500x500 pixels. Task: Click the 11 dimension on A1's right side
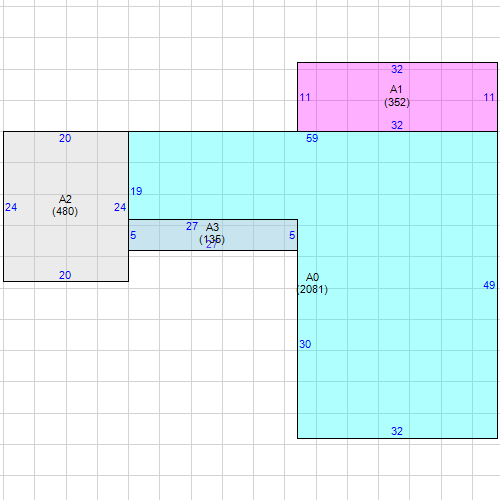(489, 97)
